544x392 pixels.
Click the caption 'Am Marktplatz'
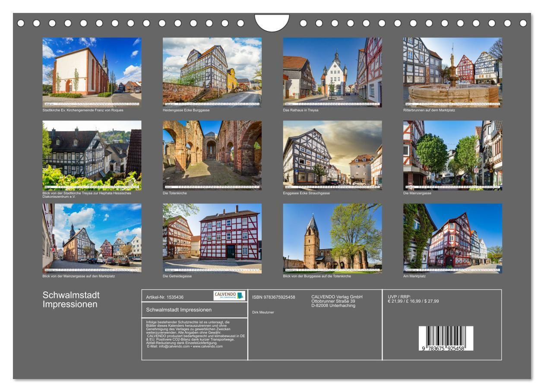[414, 276]
